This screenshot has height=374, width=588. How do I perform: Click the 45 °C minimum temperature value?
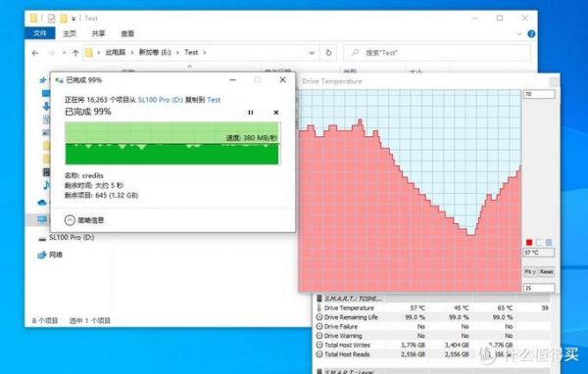[462, 308]
